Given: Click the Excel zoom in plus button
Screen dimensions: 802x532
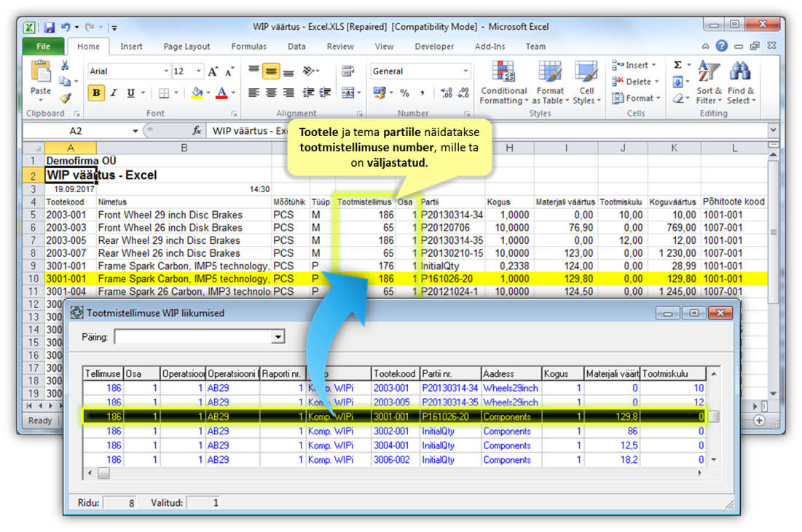Looking at the screenshot, I should (759, 421).
